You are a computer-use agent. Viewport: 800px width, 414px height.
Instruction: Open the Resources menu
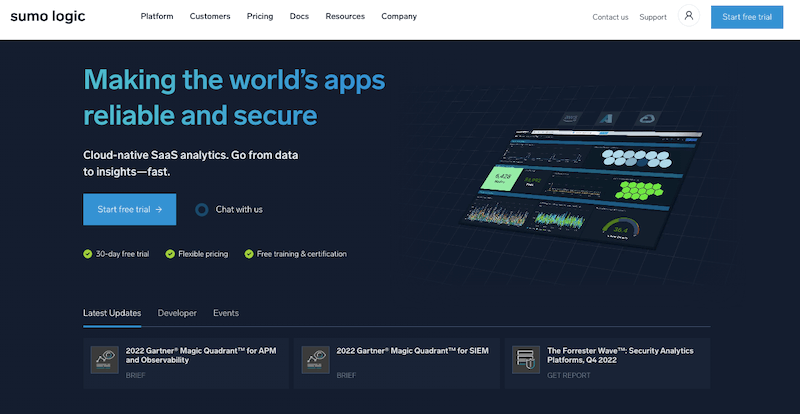pyautogui.click(x=345, y=16)
